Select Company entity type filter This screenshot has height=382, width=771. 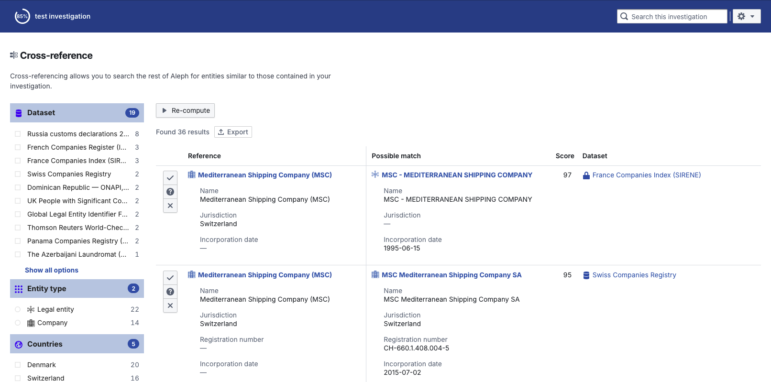click(x=18, y=323)
